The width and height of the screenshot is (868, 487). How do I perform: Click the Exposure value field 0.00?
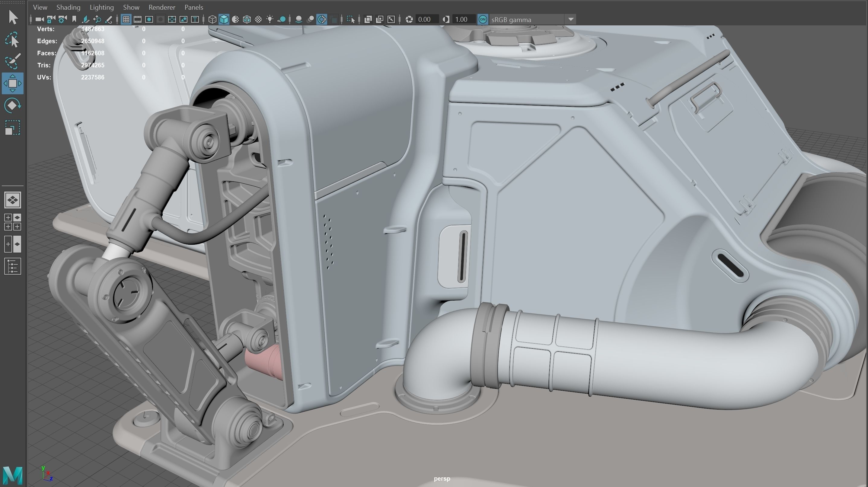(427, 20)
